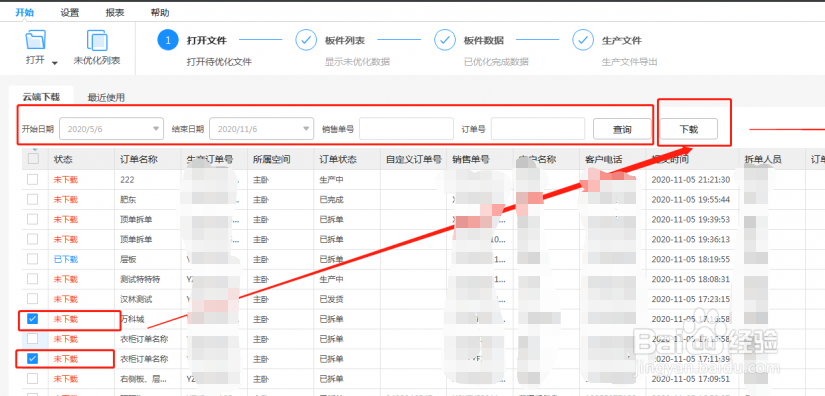Check the 顶单拆单 row submitted 19:39:53
Viewport: 825px width, 396px height.
[33, 219]
